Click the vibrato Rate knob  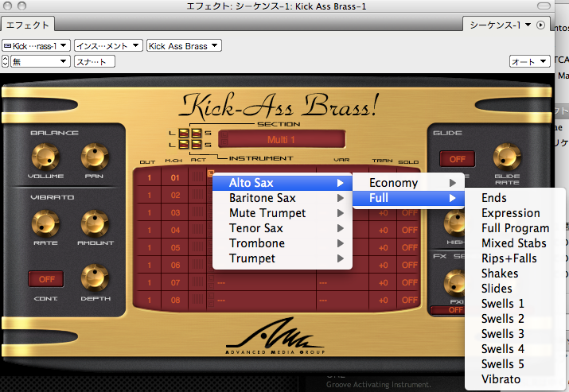coord(45,223)
